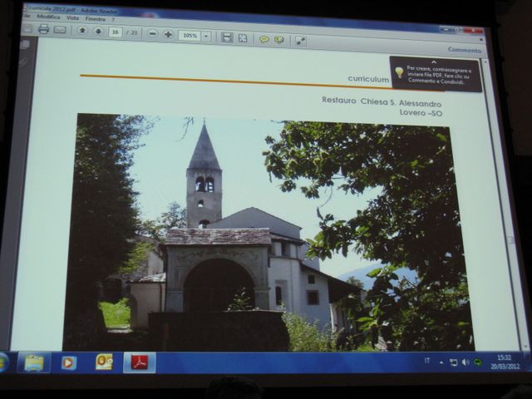Click the green tray icon beside the volume
This screenshot has height=399, width=532.
click(x=478, y=362)
